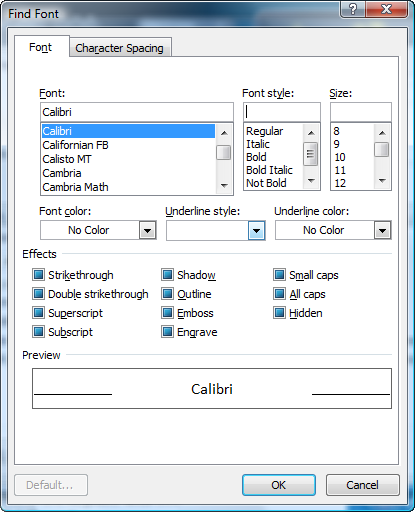Toggle the Small caps checkbox

click(279, 275)
